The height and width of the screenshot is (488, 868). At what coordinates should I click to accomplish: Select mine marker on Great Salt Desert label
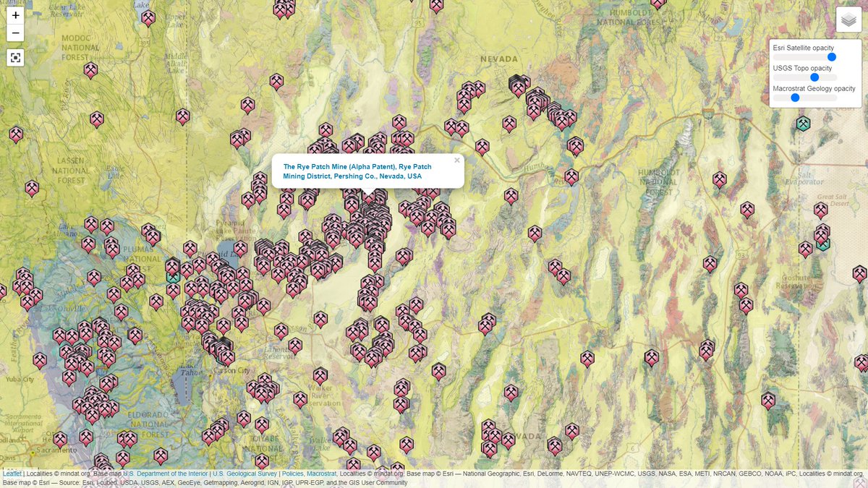[820, 210]
